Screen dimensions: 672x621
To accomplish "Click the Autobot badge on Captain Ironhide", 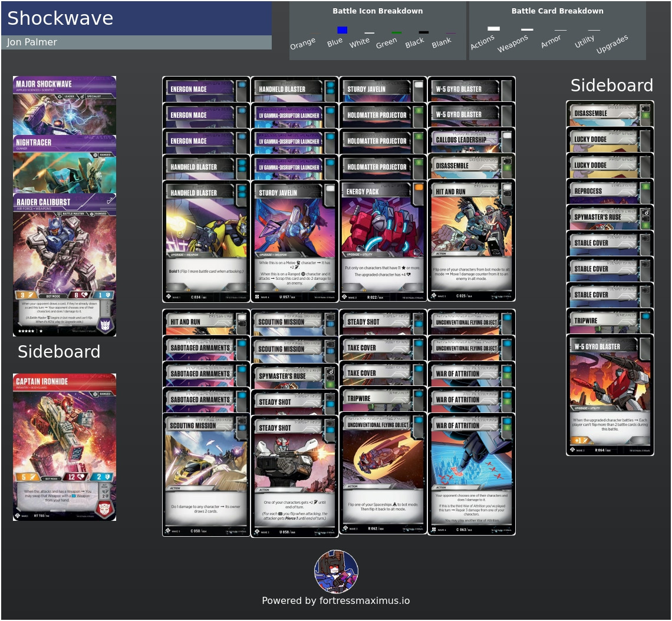I will click(105, 508).
